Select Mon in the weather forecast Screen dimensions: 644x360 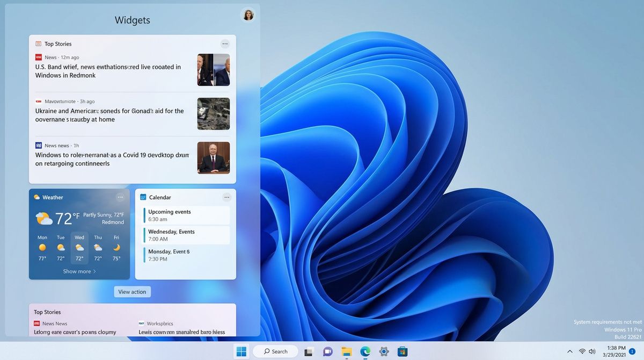coord(42,248)
